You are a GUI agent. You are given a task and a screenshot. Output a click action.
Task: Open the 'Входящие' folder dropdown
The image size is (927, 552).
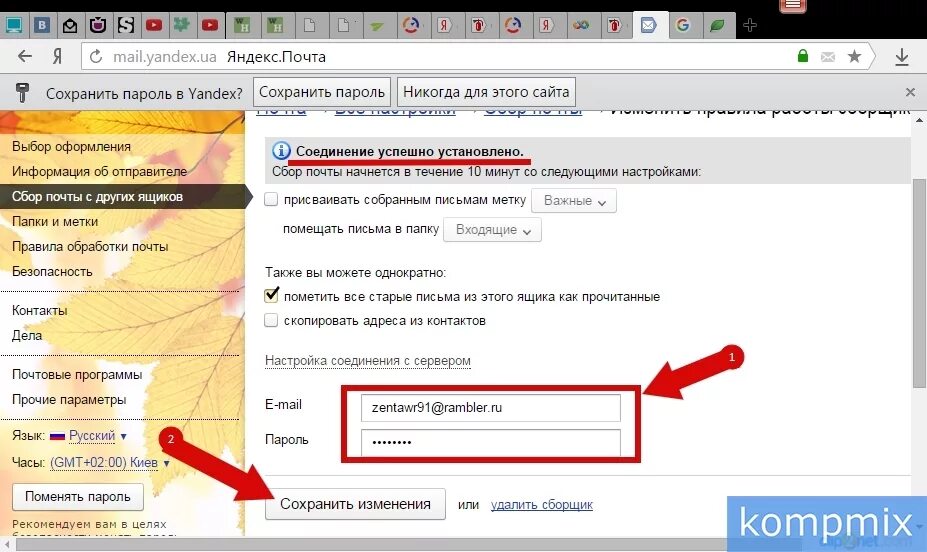pyautogui.click(x=492, y=229)
